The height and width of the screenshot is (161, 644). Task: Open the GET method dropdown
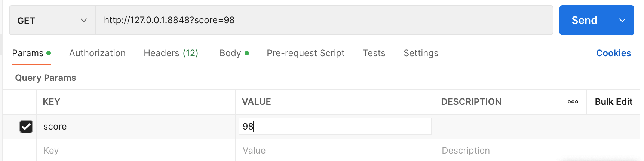pos(52,21)
